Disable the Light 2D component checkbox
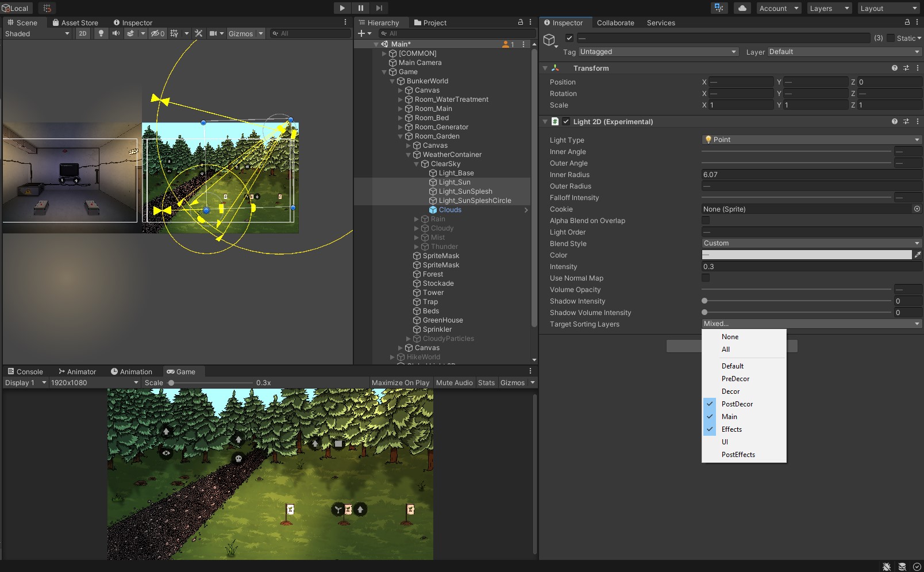 (x=566, y=121)
